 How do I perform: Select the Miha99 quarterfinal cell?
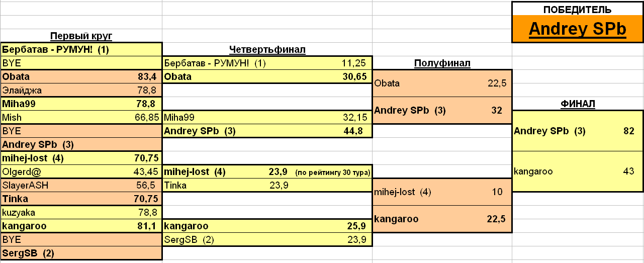click(x=267, y=118)
